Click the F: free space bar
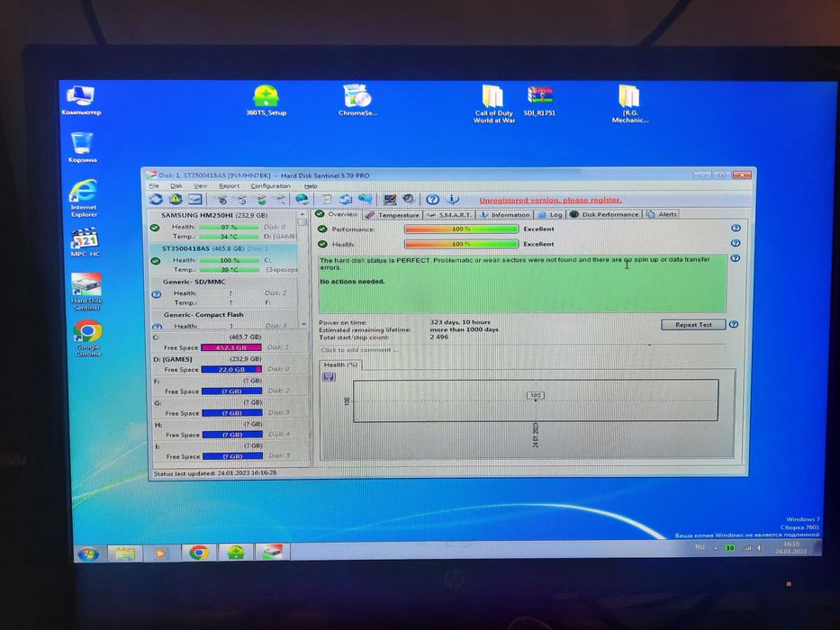840x630 pixels. [232, 391]
